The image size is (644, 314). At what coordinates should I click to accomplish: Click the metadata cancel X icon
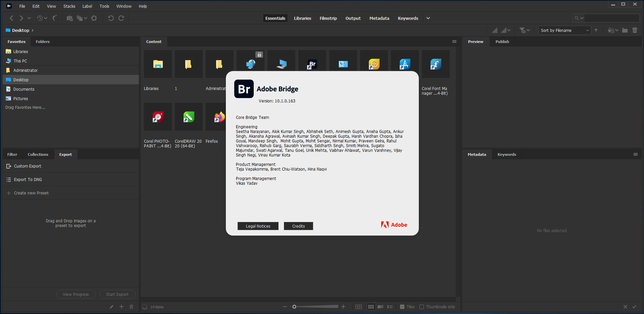point(625,307)
